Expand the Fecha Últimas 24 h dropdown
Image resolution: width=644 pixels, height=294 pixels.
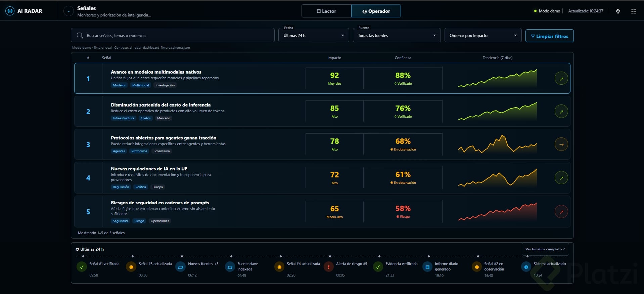click(x=314, y=35)
